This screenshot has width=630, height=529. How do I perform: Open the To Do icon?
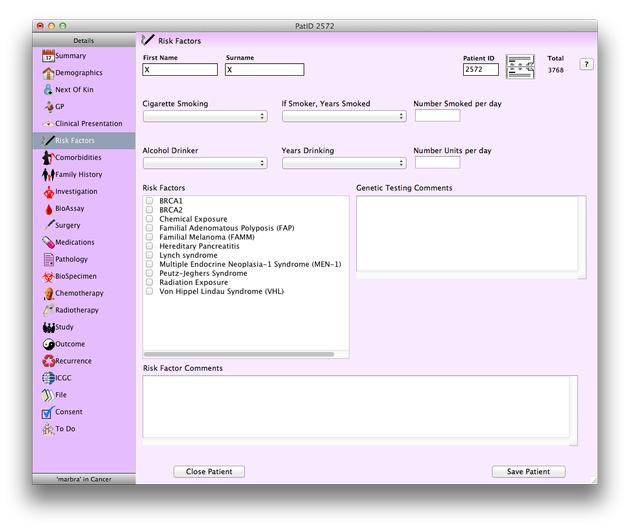point(48,429)
